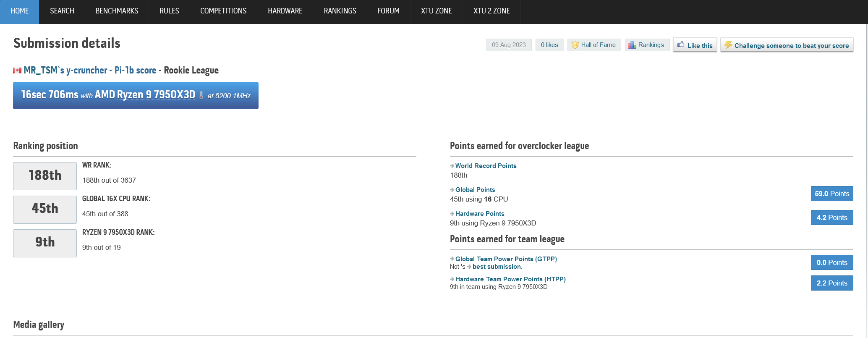Click the 188th rank box

[x=45, y=176]
